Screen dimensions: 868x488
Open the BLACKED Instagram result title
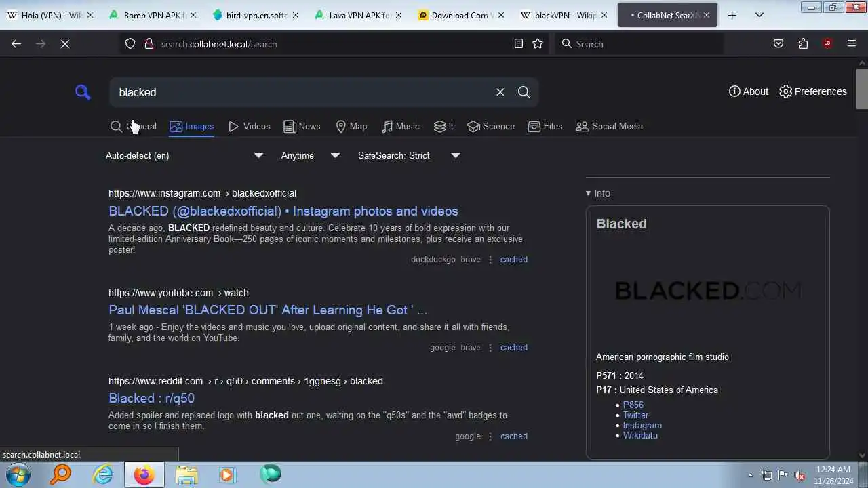click(283, 211)
